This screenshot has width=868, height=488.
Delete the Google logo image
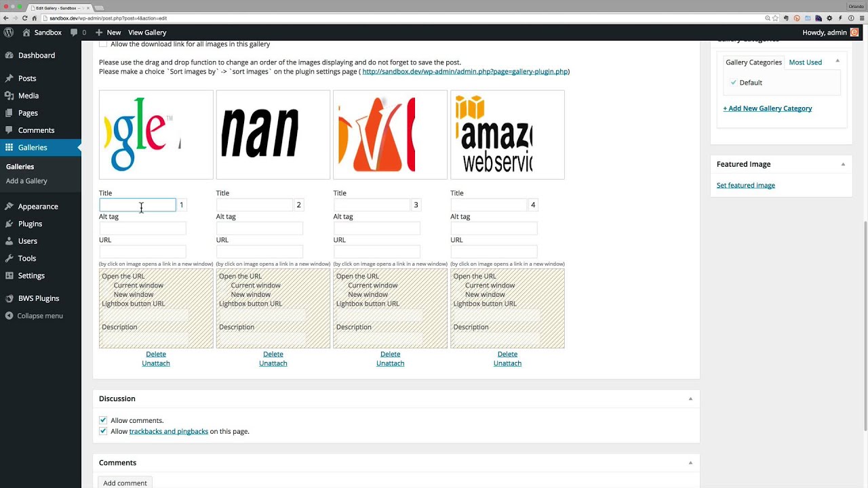click(x=156, y=354)
